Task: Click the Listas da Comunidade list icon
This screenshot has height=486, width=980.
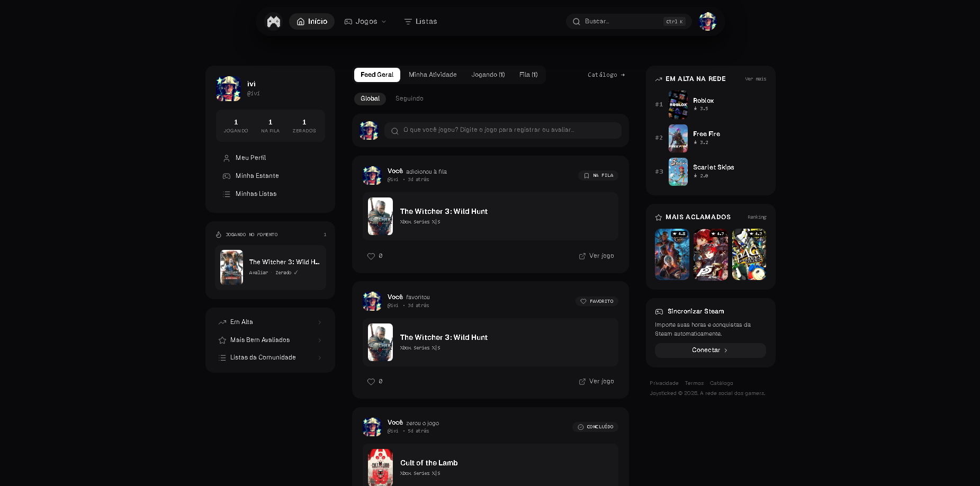Action: (x=222, y=358)
